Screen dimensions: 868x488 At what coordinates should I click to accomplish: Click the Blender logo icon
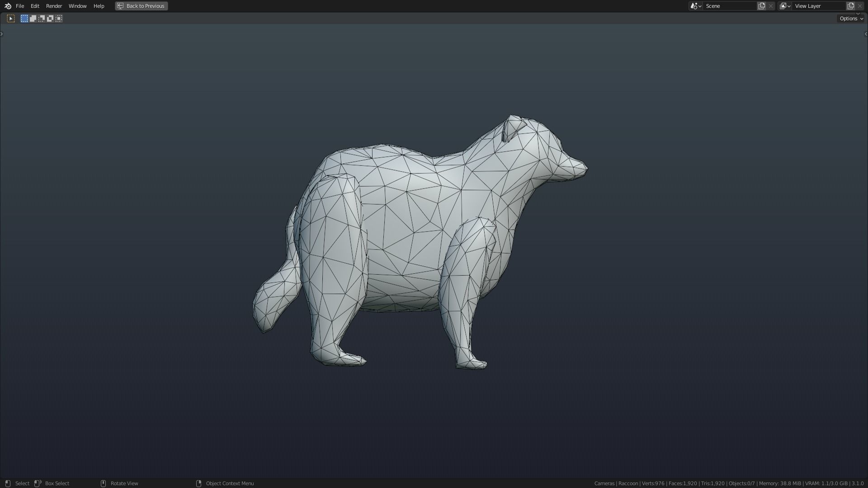pyautogui.click(x=8, y=6)
